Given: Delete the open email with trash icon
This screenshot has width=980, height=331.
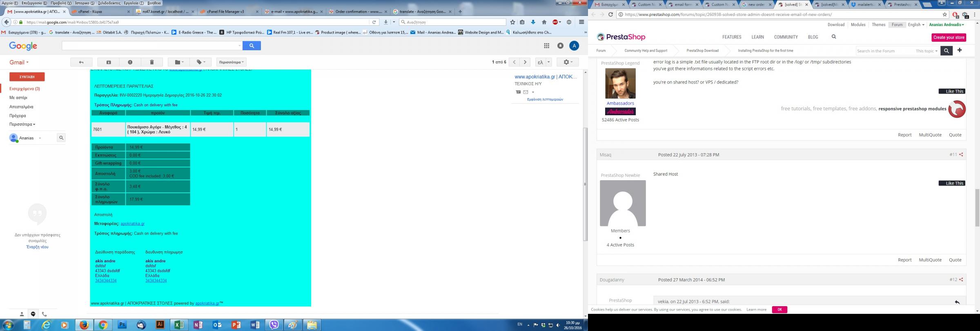Looking at the screenshot, I should [x=151, y=62].
